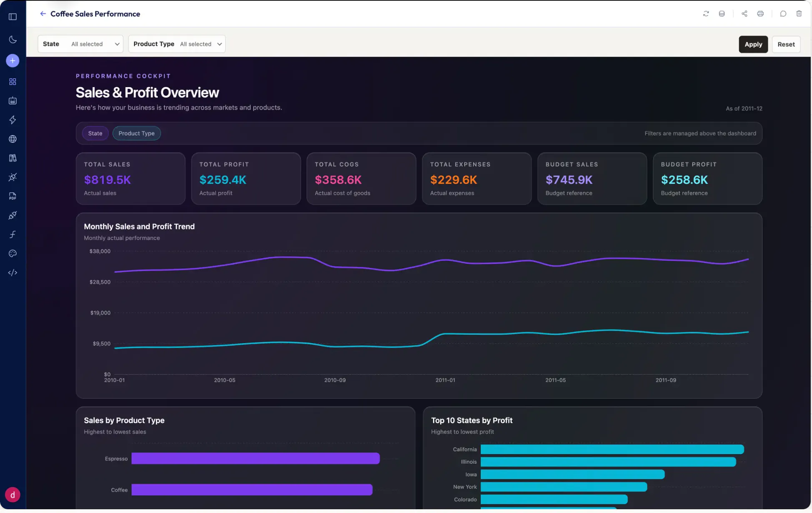The height and width of the screenshot is (513, 812).
Task: Share the dashboard via share icon
Action: coord(744,14)
